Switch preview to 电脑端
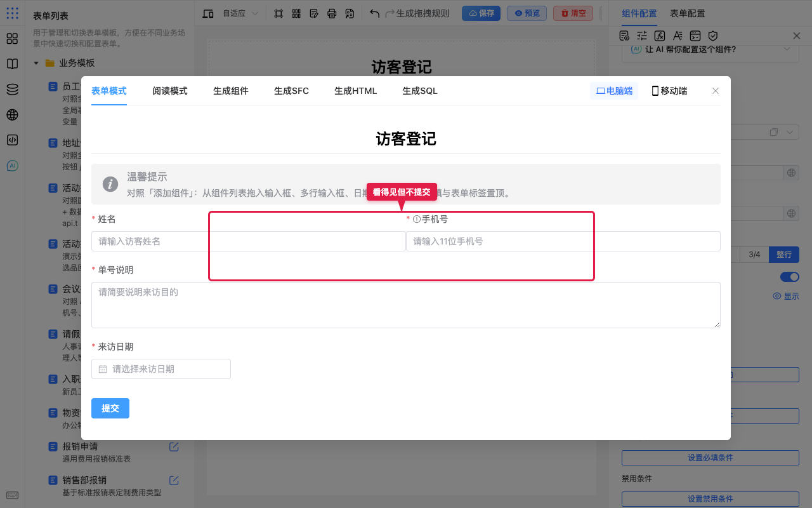The height and width of the screenshot is (508, 812). tap(614, 91)
